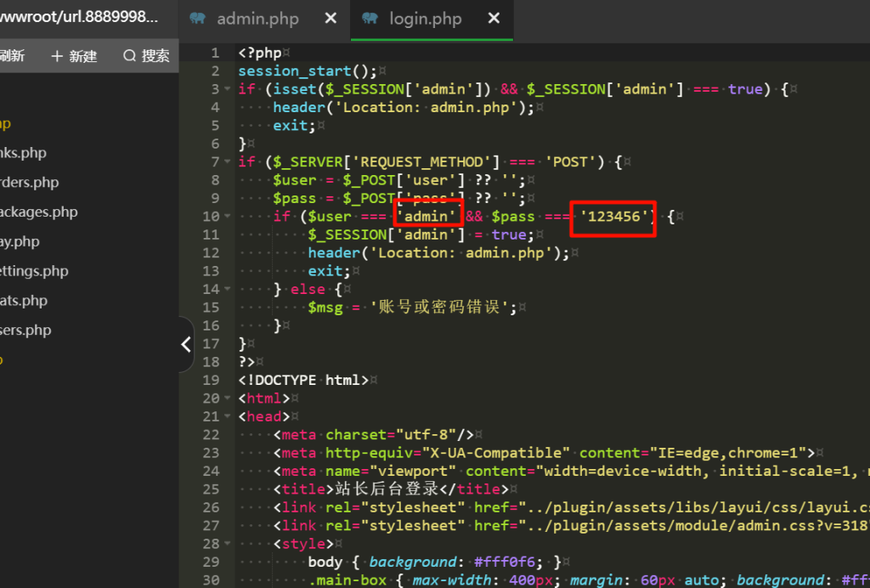Click the wwwroot path header
This screenshot has height=588, width=870.
tap(79, 16)
